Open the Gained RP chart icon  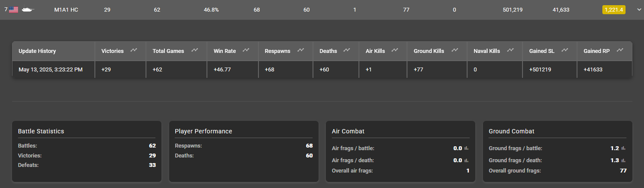[x=620, y=50]
